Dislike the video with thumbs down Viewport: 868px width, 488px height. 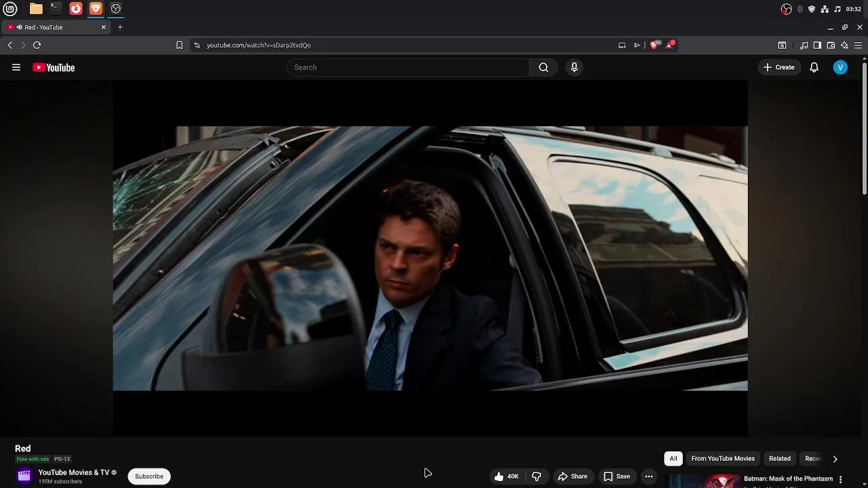pyautogui.click(x=536, y=476)
